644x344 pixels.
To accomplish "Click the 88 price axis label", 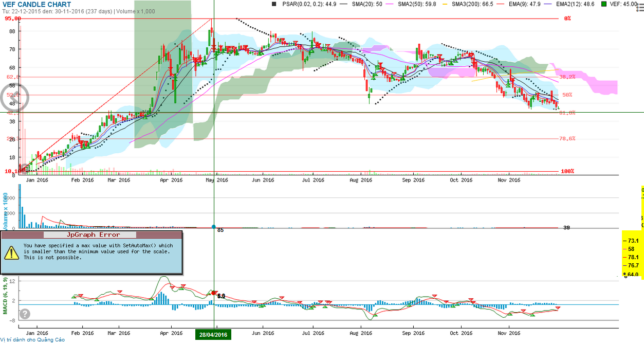I will 12,31.
